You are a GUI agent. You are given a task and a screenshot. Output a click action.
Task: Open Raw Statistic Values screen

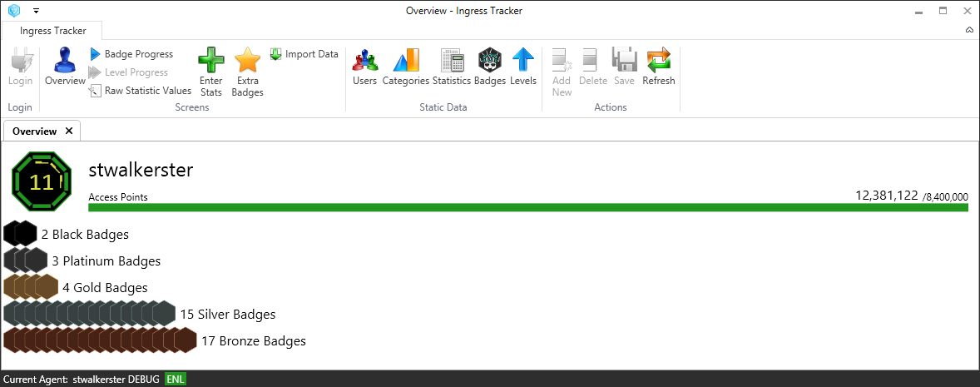140,91
